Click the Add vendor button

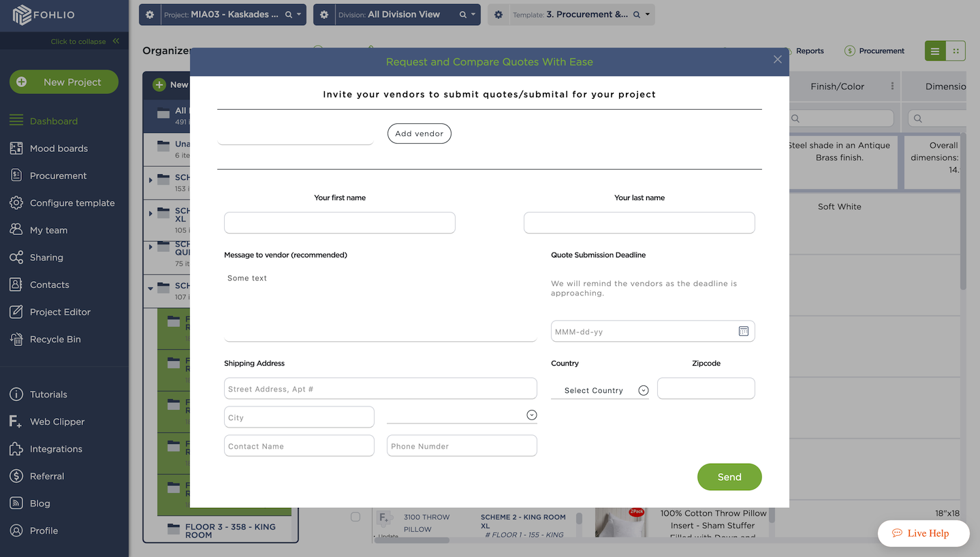pos(420,133)
